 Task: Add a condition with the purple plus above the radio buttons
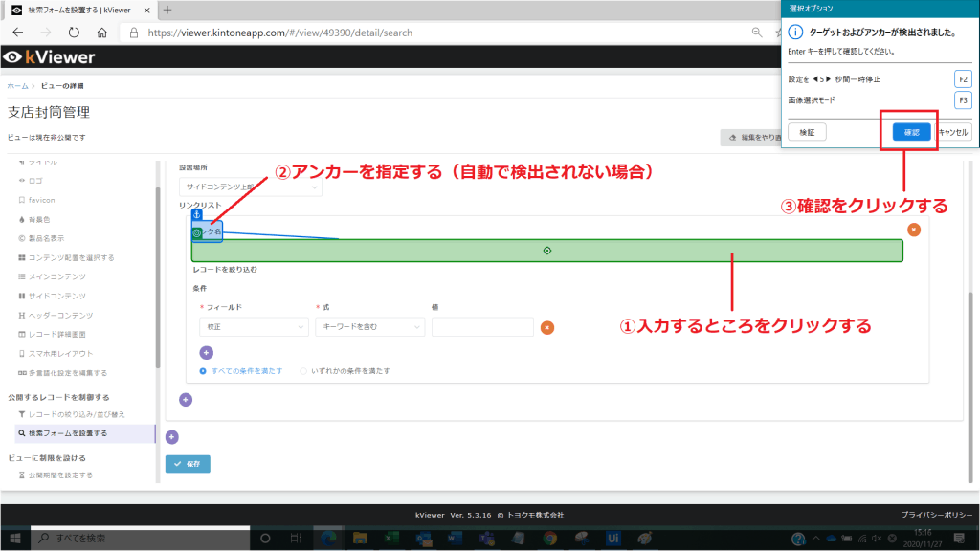click(x=206, y=353)
